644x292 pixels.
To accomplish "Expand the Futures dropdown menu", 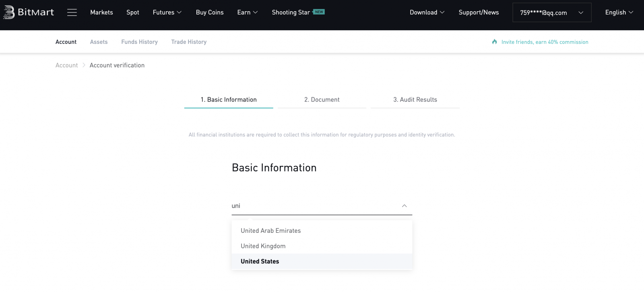I will coord(167,12).
